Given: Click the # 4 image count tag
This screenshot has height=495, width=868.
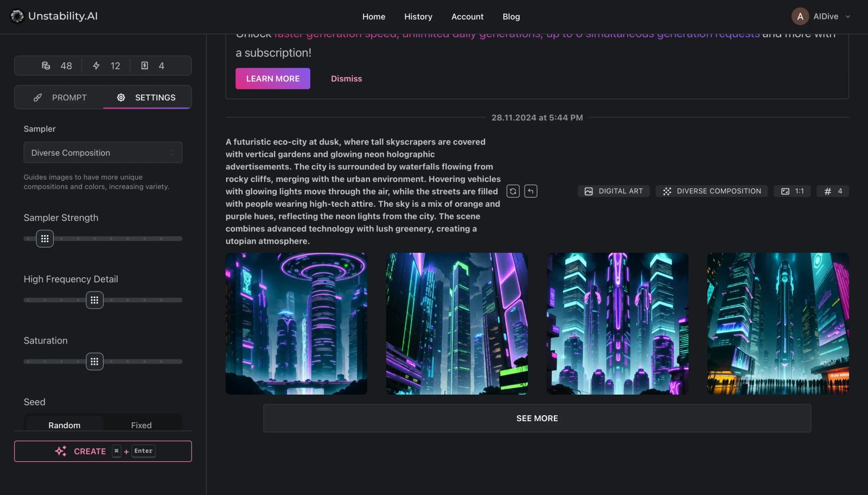Looking at the screenshot, I should (x=833, y=191).
